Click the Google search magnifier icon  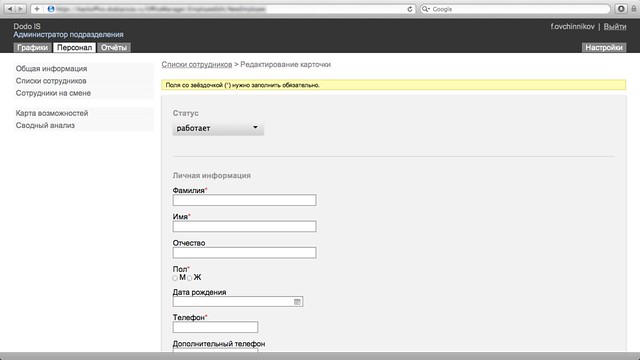(425, 9)
